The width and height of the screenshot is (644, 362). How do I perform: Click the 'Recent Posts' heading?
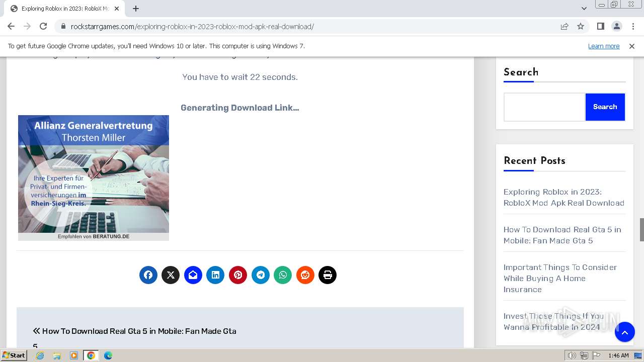point(534,161)
